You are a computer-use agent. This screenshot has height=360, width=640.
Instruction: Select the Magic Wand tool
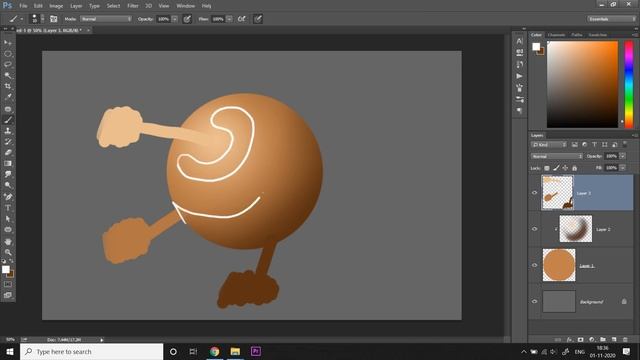pyautogui.click(x=8, y=76)
